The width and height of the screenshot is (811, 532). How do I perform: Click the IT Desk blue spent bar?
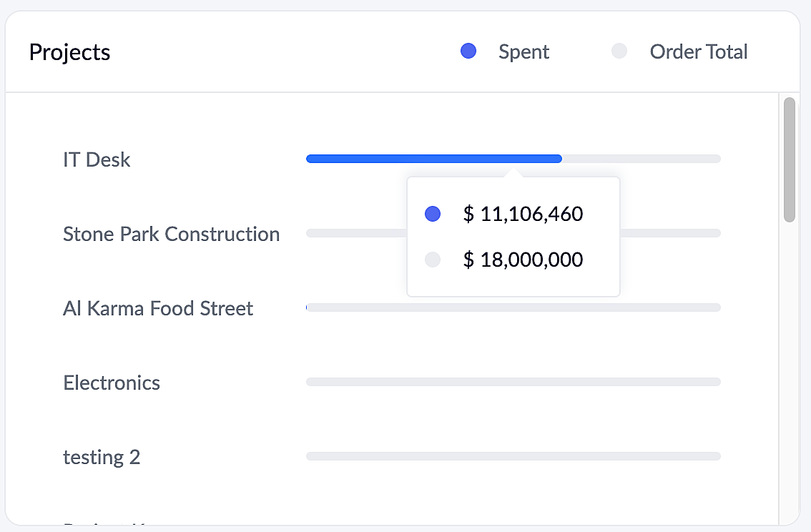point(433,159)
